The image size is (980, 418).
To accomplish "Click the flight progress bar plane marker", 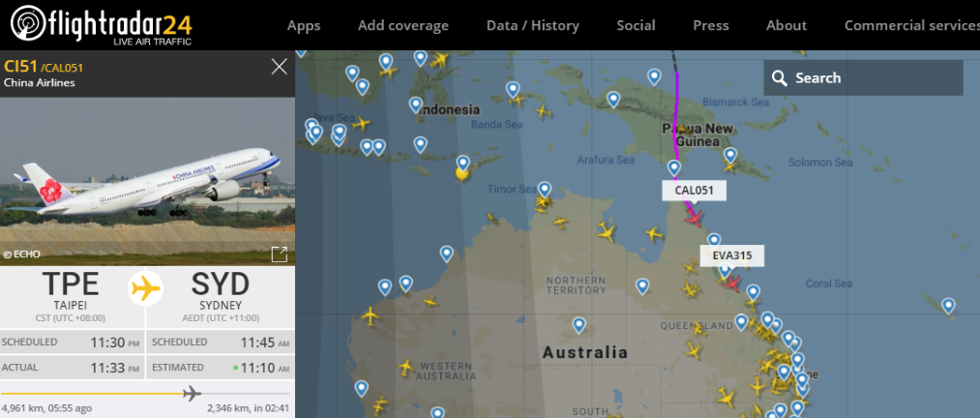I will click(x=192, y=393).
